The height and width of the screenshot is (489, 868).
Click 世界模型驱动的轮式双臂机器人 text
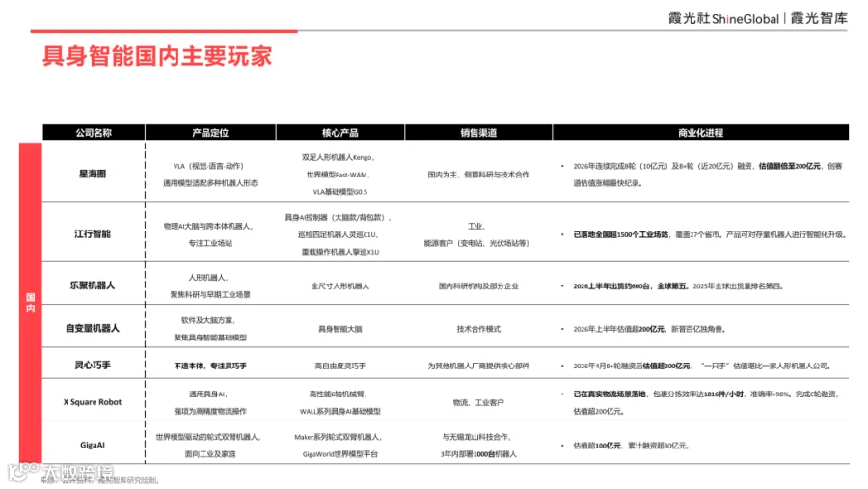tap(208, 437)
